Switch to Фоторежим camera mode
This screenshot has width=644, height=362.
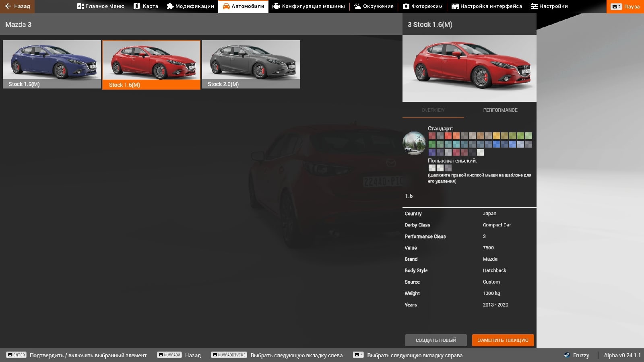coord(423,6)
